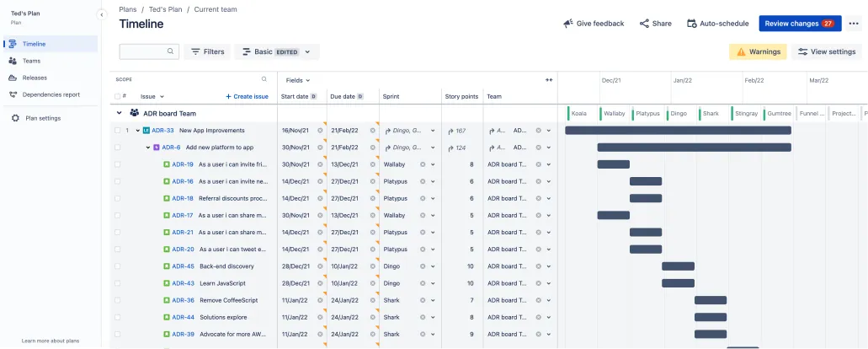The image size is (868, 349).
Task: Open Plan settings gear in the sidebar
Action: 15,118
